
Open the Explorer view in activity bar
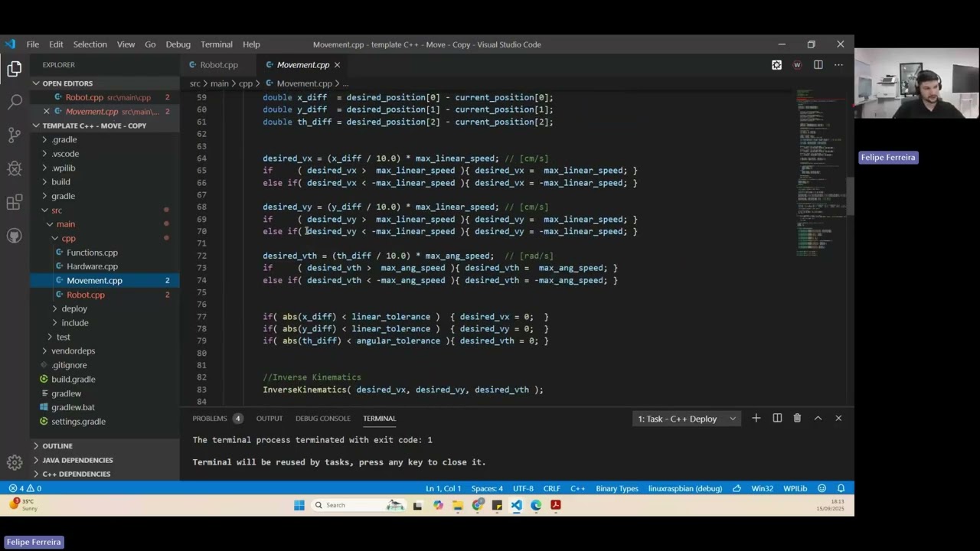[15, 69]
